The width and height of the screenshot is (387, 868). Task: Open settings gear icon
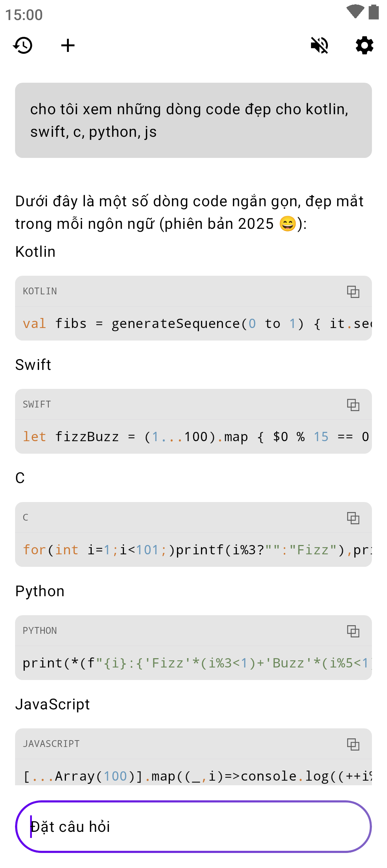click(364, 45)
